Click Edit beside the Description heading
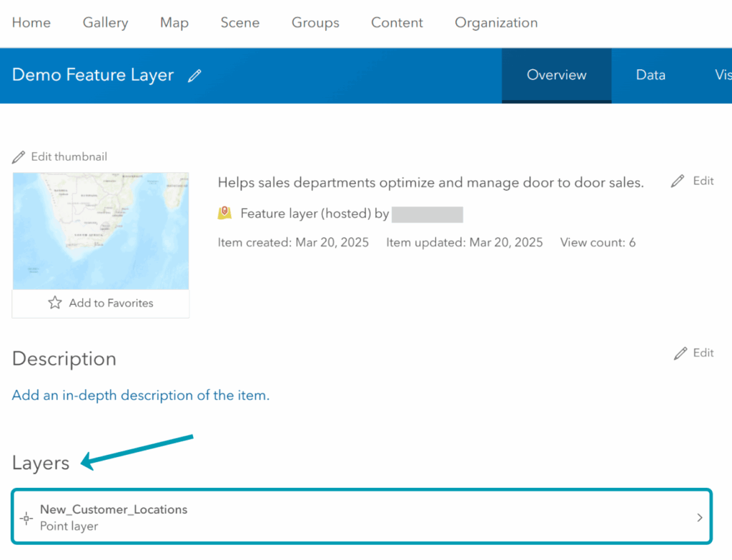Screen dimensions: 732x560 pos(703,354)
